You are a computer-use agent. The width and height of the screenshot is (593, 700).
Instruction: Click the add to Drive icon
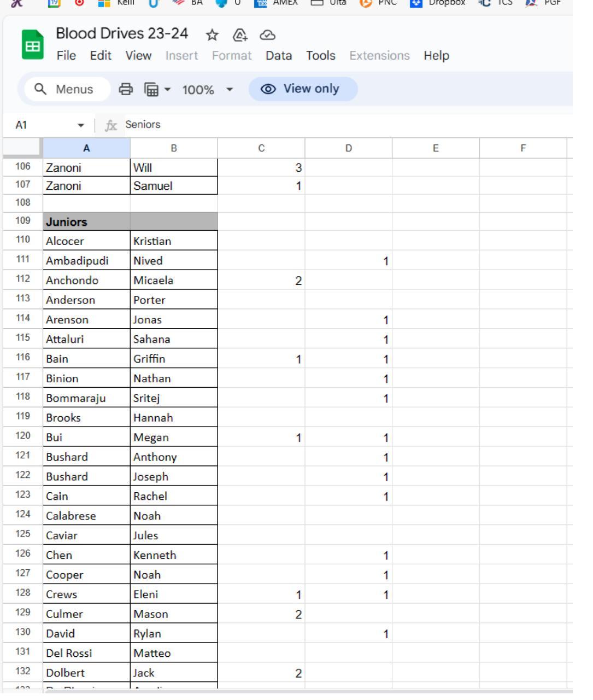(x=239, y=36)
